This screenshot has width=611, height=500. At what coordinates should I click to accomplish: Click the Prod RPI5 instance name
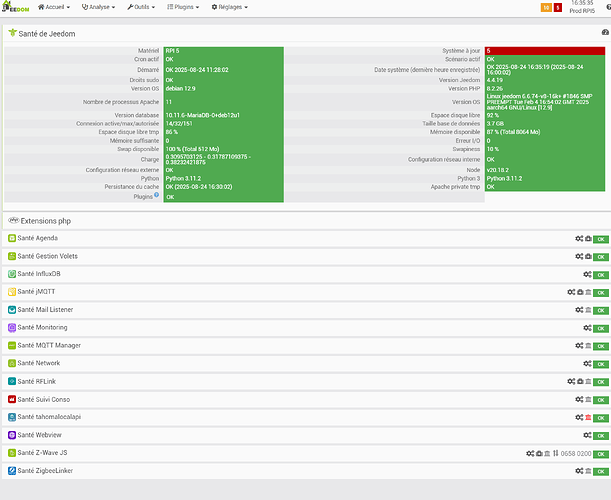(x=582, y=11)
